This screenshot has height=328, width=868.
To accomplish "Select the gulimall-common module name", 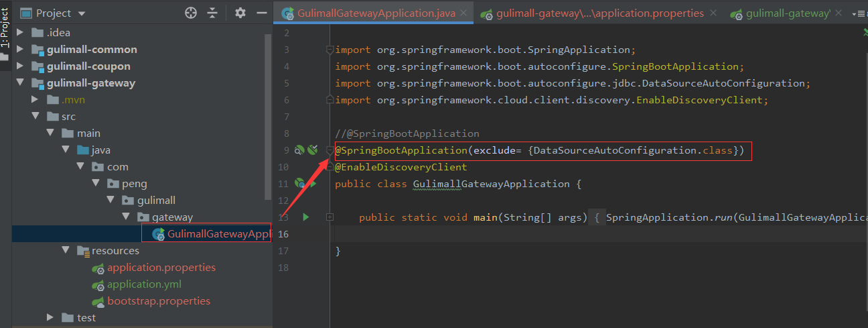I will (92, 49).
